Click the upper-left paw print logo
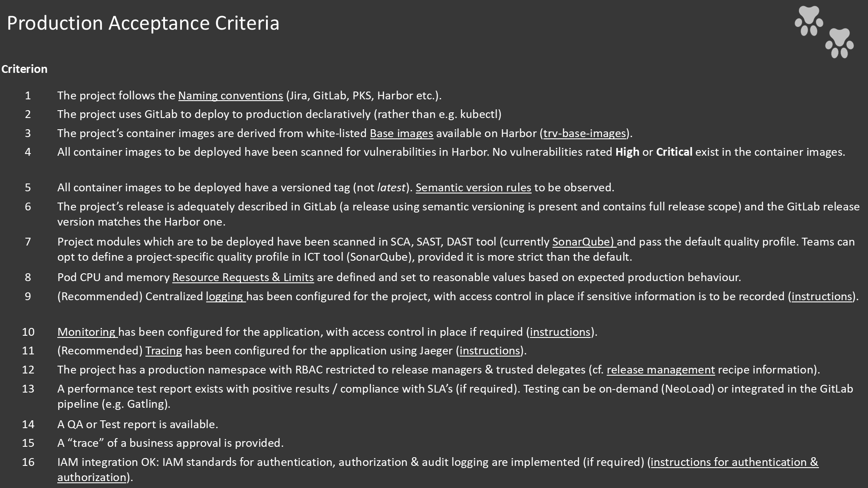868x488 pixels. [x=809, y=21]
